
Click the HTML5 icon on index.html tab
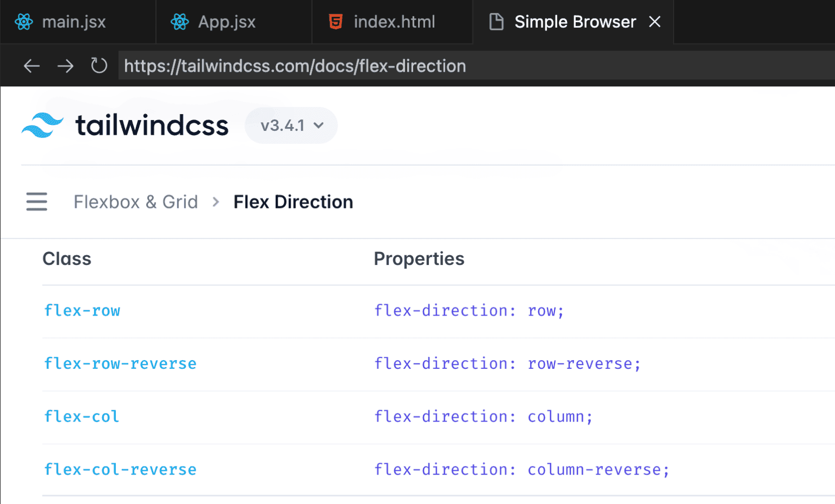(x=336, y=22)
